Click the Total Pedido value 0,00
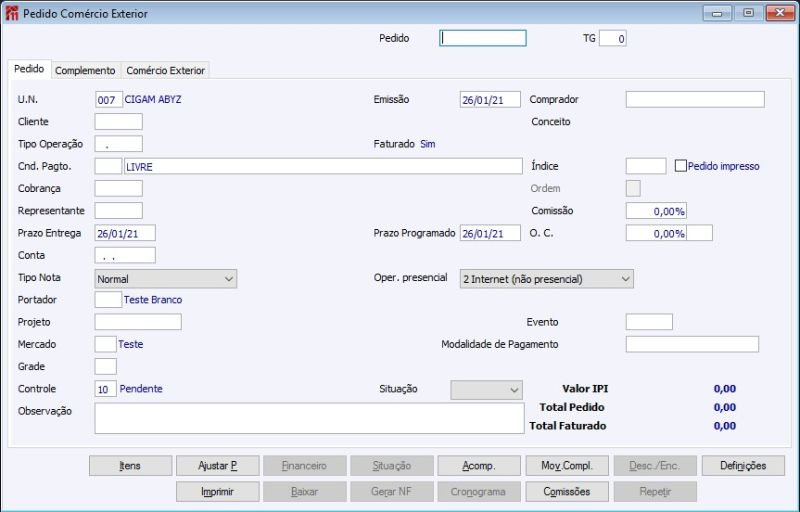Screen dimensions: 800x512 [724, 407]
